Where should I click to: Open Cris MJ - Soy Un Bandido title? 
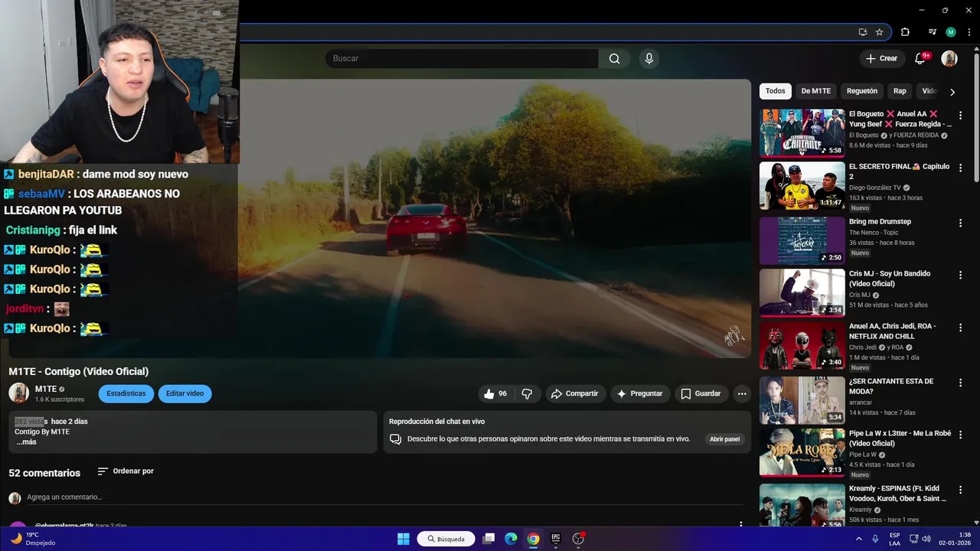pyautogui.click(x=890, y=279)
